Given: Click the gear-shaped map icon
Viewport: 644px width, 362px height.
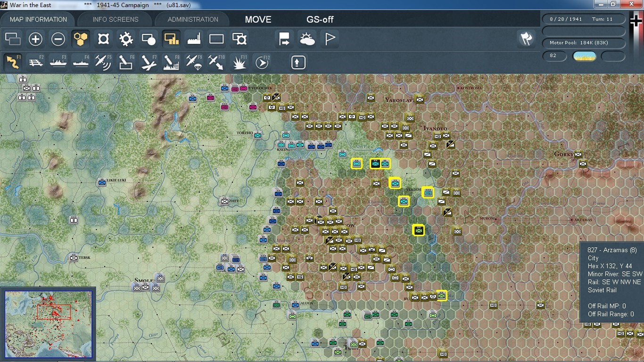Looking at the screenshot, I should 126,39.
